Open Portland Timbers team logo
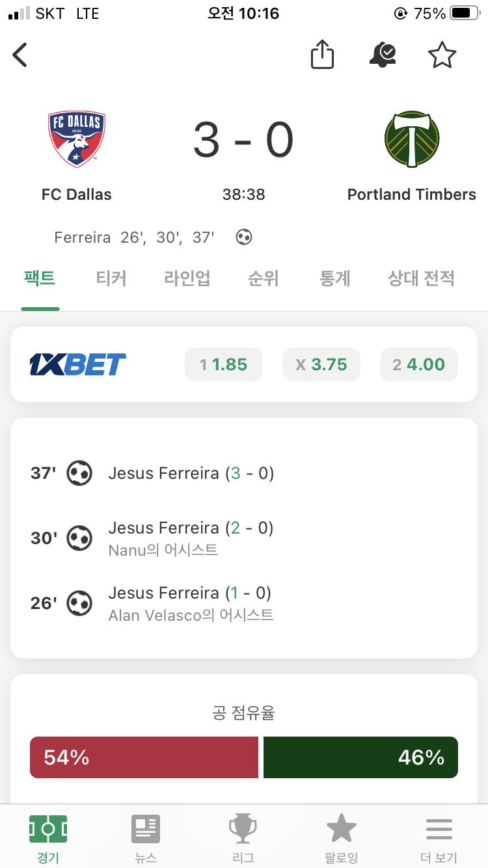This screenshot has height=868, width=488. point(412,139)
